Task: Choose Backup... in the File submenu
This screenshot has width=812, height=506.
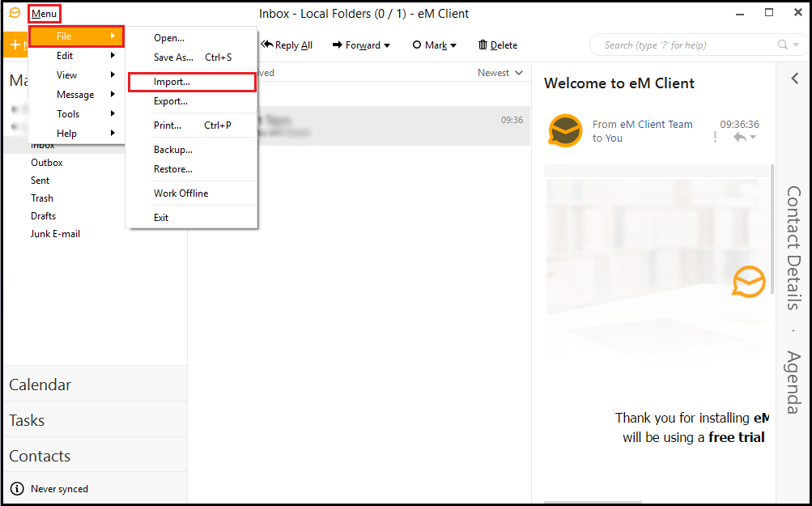Action: pos(172,150)
